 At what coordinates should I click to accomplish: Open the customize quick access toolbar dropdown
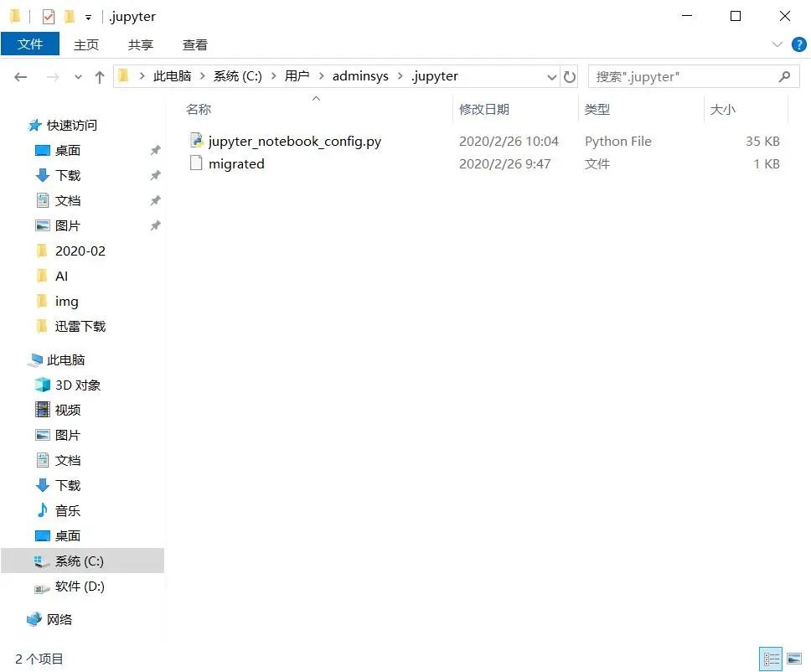(x=88, y=17)
